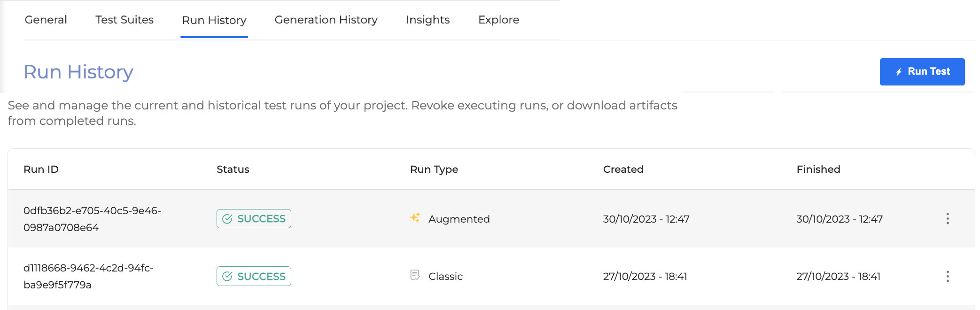980x310 pixels.
Task: Open the three-dot menu for the Classic run
Action: [x=948, y=276]
